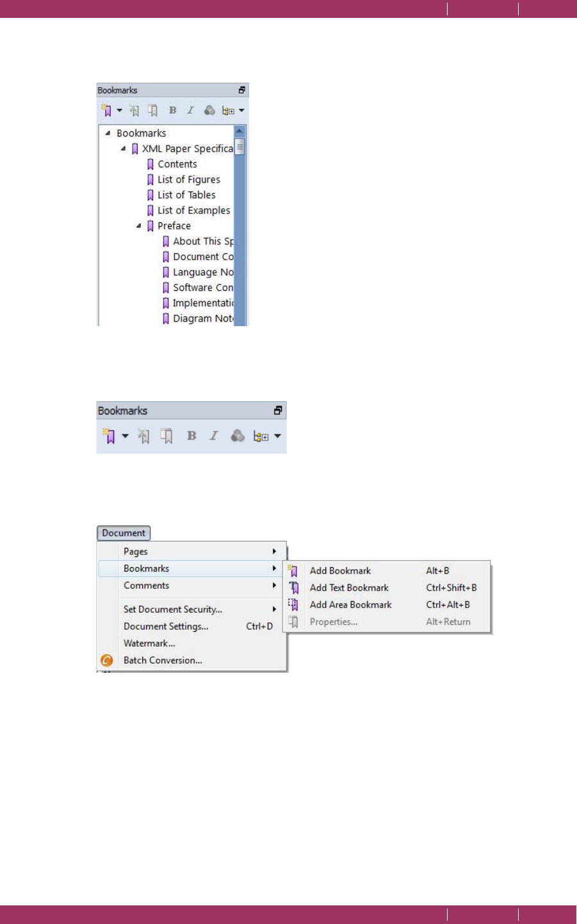Select the Language No bookmark
Viewport: 577px width, 924px height.
(x=203, y=272)
